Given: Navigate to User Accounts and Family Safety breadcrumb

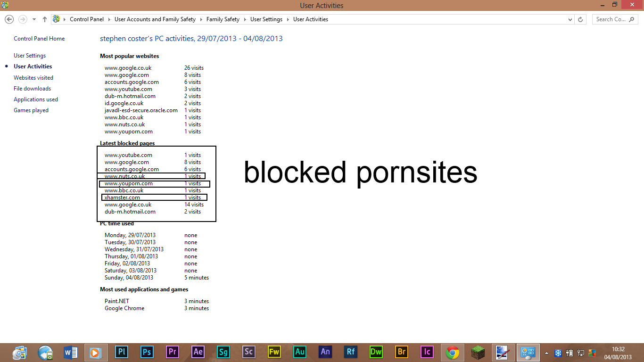Looking at the screenshot, I should pyautogui.click(x=155, y=19).
